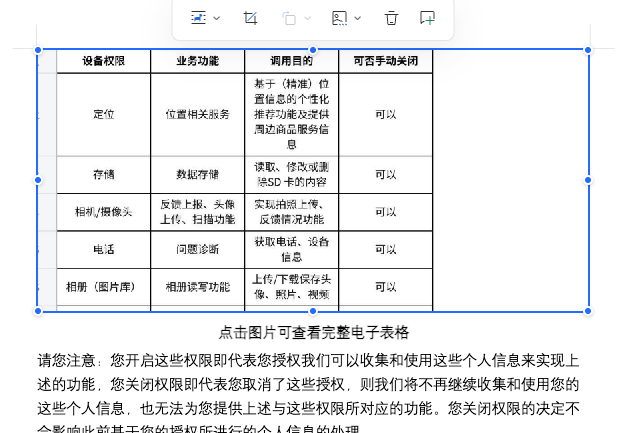The image size is (641, 433).
Task: Click 可以 in the 定位 row
Action: [385, 114]
